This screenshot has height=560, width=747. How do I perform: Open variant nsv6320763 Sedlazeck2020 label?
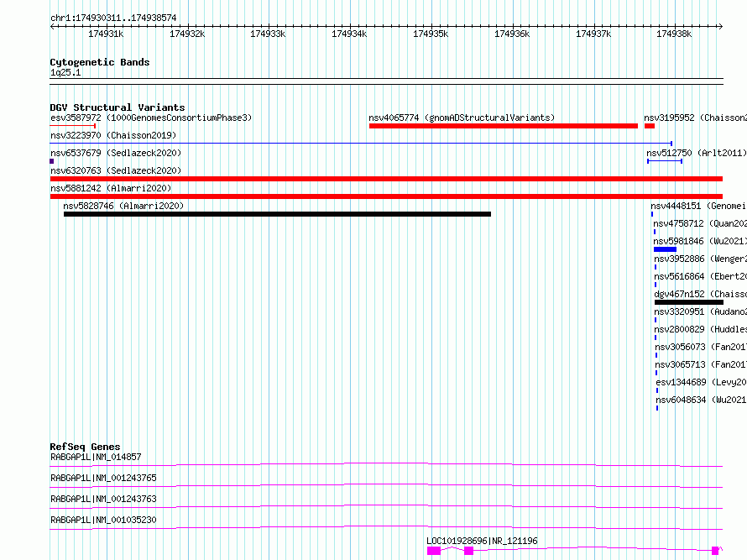[116, 170]
